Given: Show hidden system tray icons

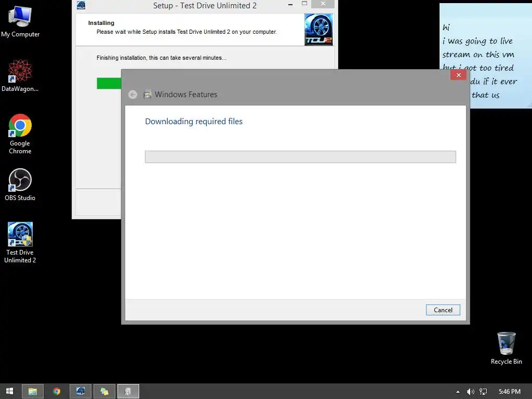Looking at the screenshot, I should (x=458, y=392).
